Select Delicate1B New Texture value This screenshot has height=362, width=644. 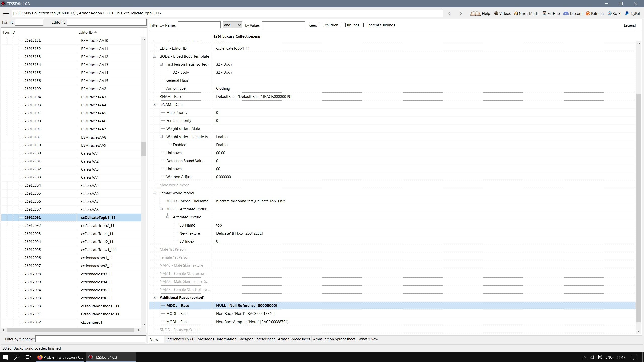tap(239, 233)
